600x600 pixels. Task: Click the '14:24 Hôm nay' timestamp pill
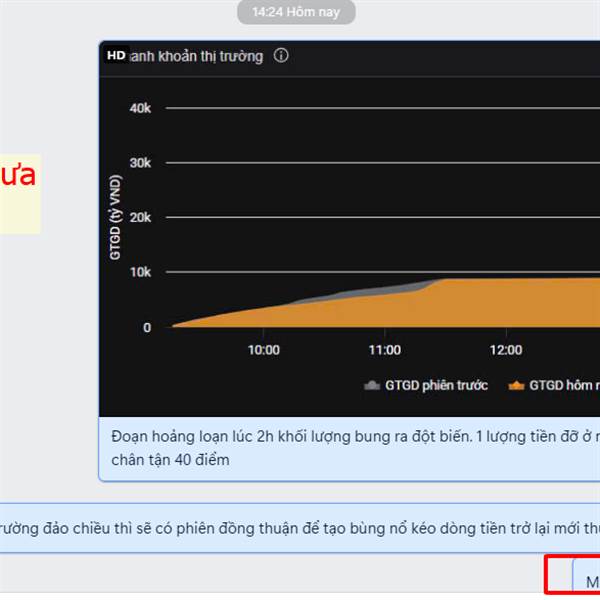coord(296,12)
